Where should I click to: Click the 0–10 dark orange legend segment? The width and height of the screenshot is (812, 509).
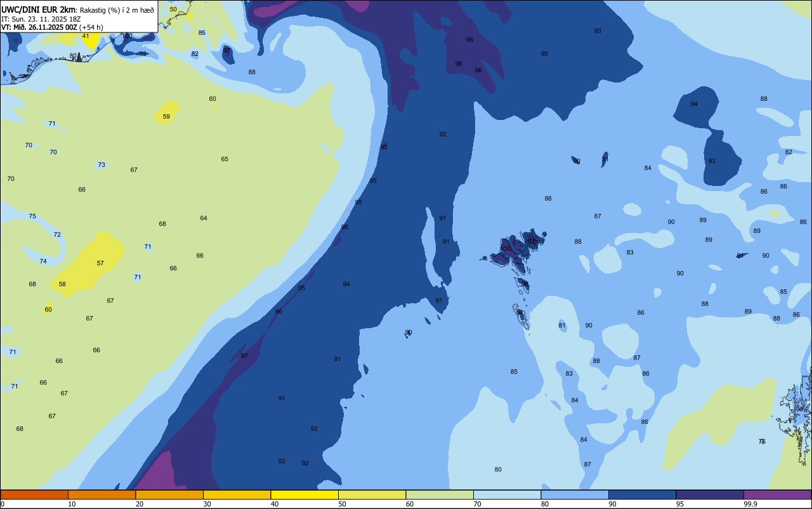click(34, 494)
